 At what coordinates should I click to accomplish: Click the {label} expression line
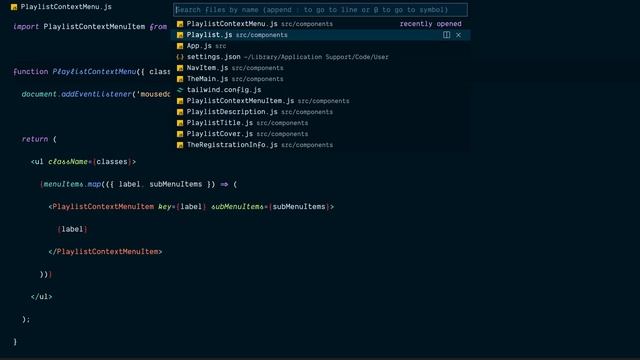tap(72, 229)
